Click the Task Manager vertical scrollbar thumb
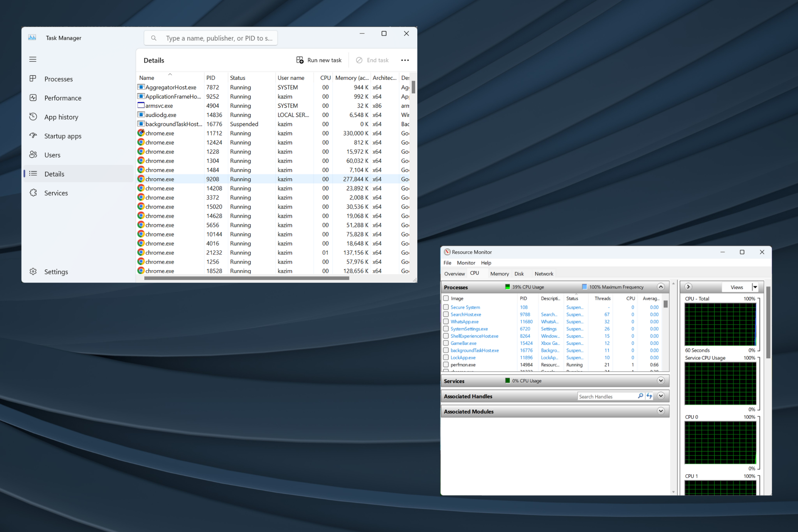The height and width of the screenshot is (532, 798). click(x=413, y=87)
